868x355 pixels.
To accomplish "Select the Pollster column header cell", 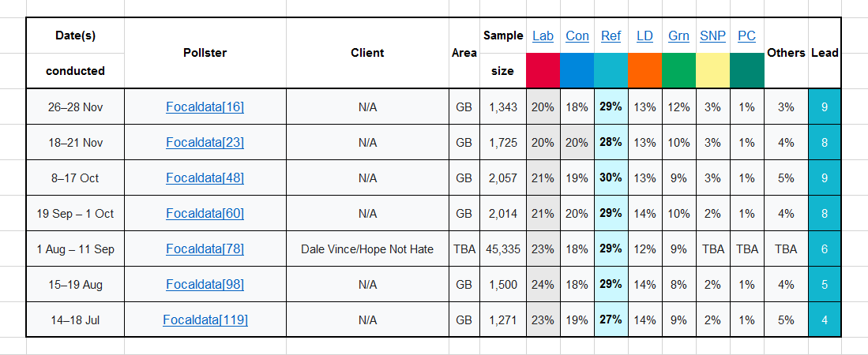I will point(205,53).
